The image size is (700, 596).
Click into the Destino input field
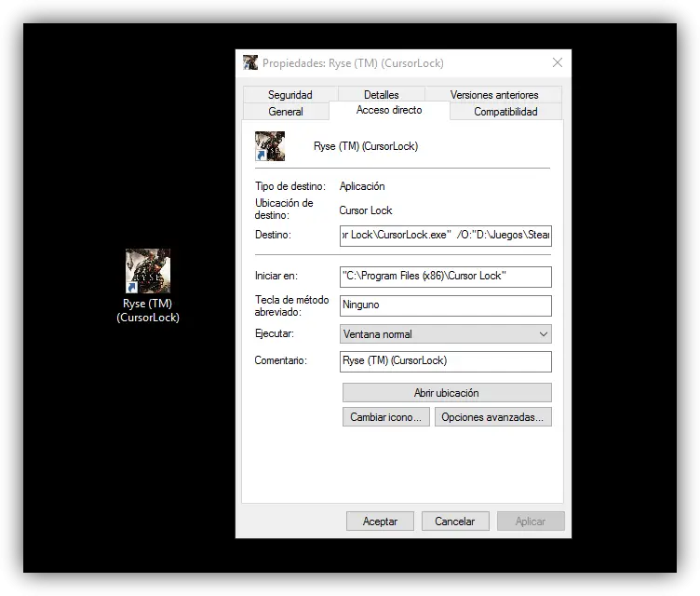pyautogui.click(x=446, y=236)
